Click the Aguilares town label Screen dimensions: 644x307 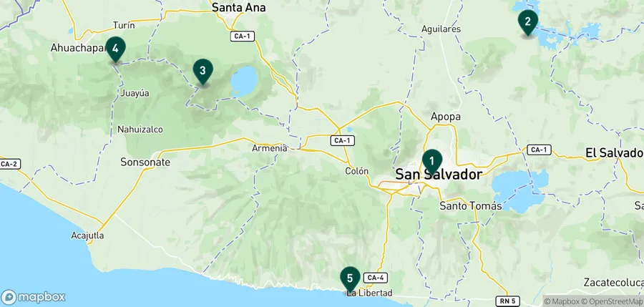click(441, 29)
